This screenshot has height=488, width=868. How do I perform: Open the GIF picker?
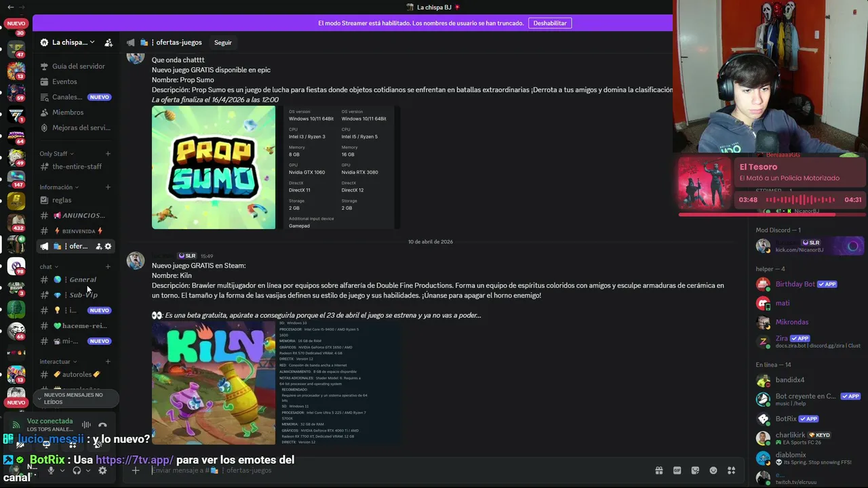point(677,470)
